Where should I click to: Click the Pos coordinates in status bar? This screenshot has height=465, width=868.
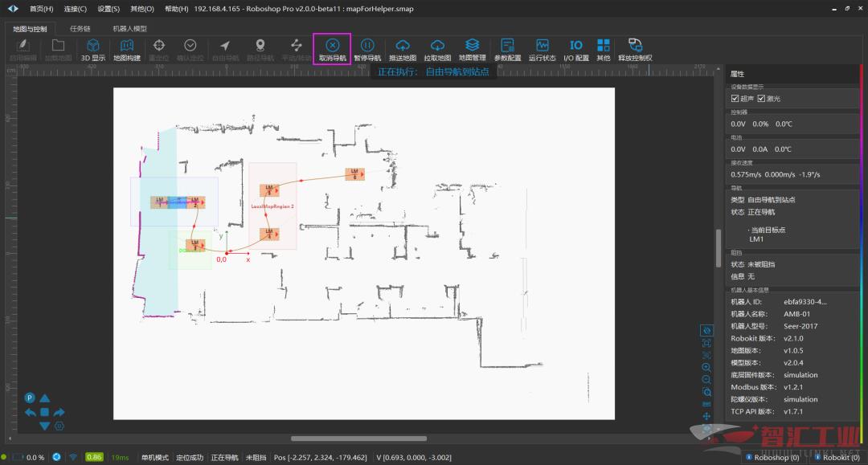pos(321,457)
